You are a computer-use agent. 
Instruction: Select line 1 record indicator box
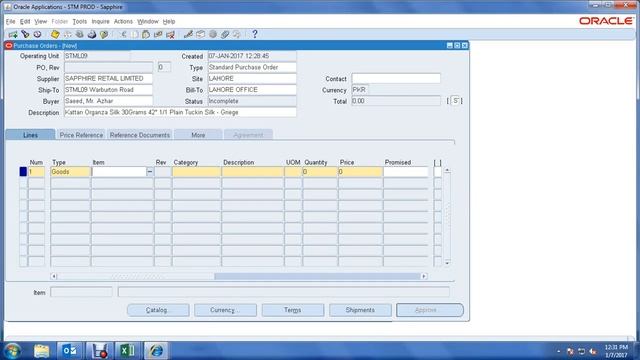pyautogui.click(x=23, y=172)
